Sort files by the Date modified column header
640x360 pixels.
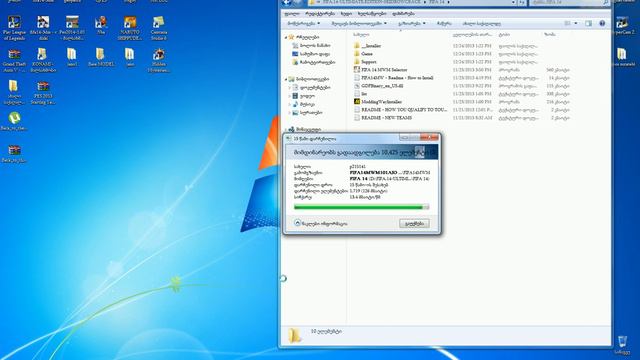(472, 35)
